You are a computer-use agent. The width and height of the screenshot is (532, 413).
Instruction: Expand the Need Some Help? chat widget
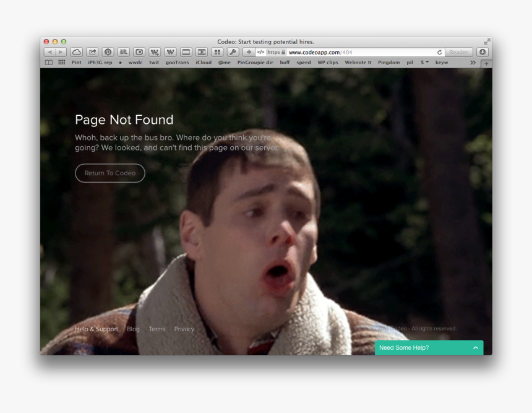(429, 347)
